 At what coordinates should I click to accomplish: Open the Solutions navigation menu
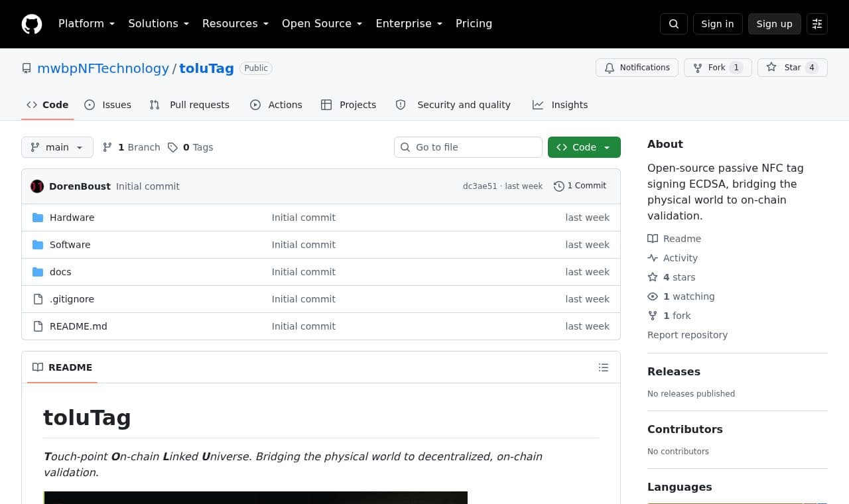[x=159, y=24]
